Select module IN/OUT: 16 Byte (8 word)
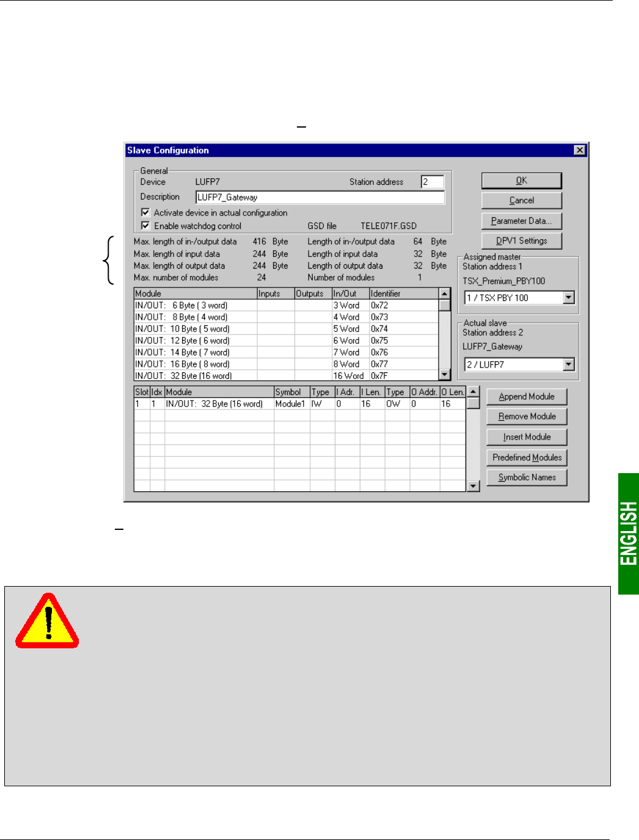The height and width of the screenshot is (840, 639). [x=286, y=364]
